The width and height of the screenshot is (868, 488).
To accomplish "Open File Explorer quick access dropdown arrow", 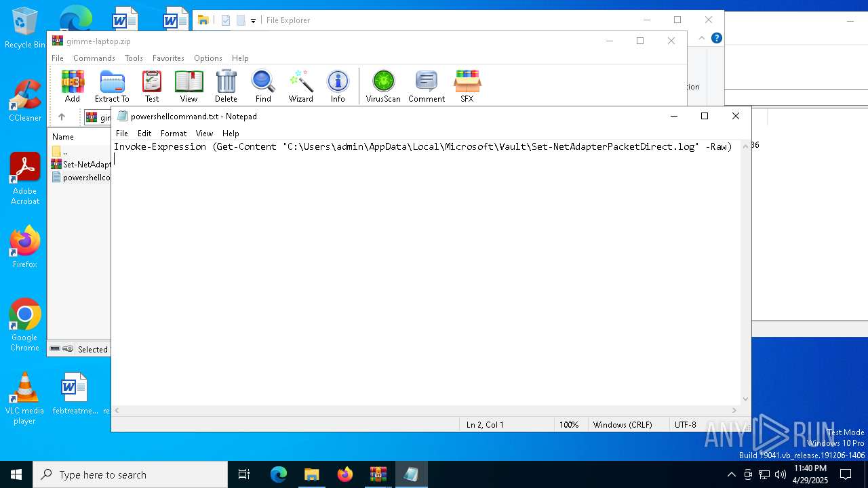I will [x=253, y=20].
